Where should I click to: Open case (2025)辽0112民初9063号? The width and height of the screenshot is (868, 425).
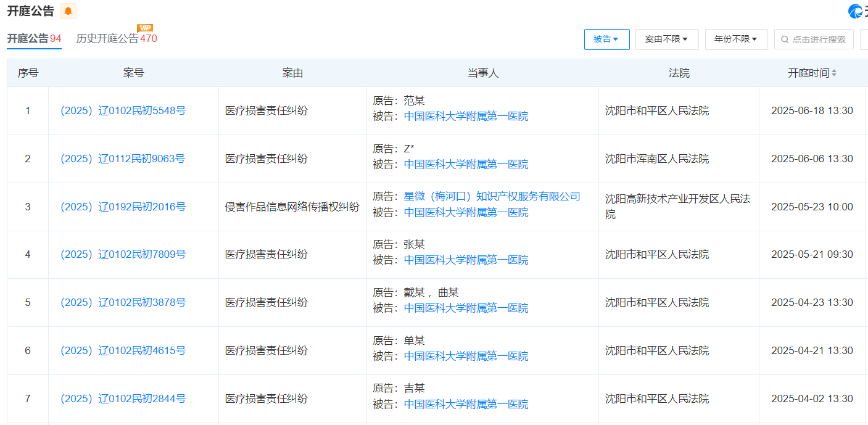click(x=123, y=159)
